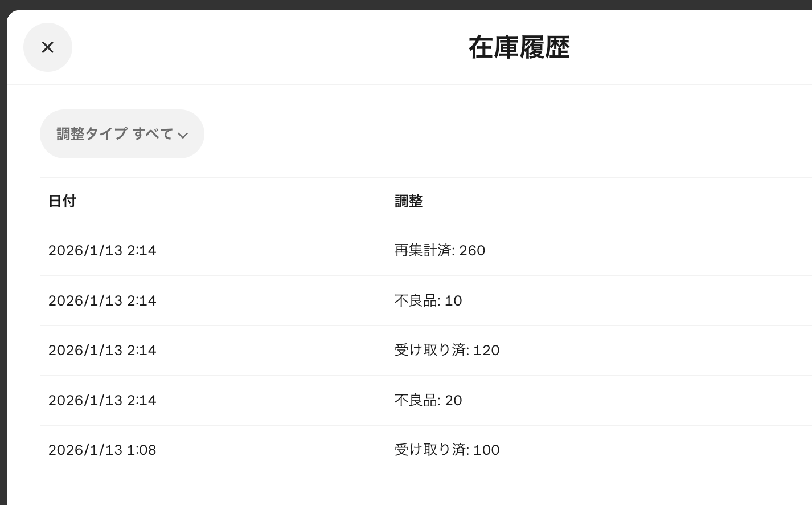Click the 日付 column header
This screenshot has width=812, height=505.
62,201
